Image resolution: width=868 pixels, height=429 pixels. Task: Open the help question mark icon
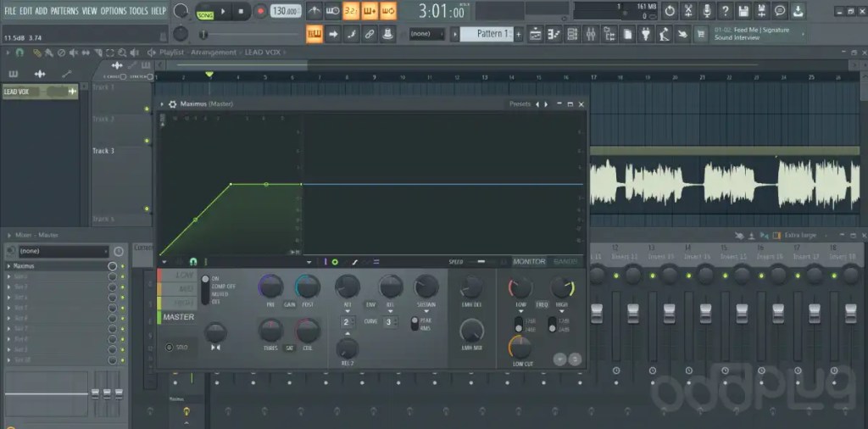pyautogui.click(x=726, y=10)
